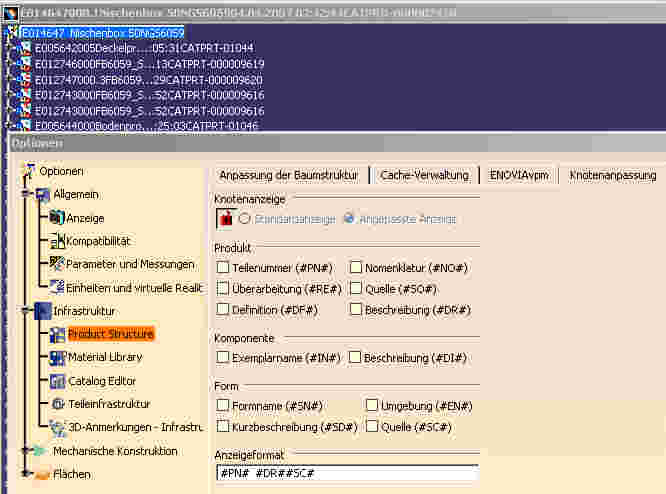The width and height of the screenshot is (666, 494).
Task: Select Parameter und Messungen tree entry
Action: (x=130, y=264)
